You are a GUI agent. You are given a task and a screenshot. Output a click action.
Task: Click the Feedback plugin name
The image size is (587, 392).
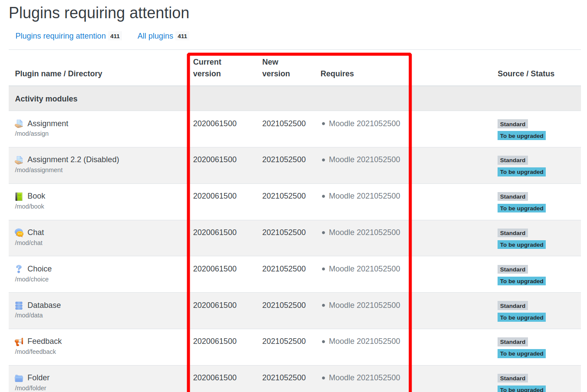45,341
